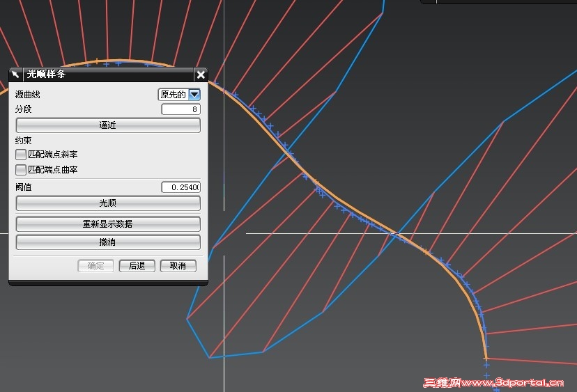Click the 分段 input field
577x392 pixels.
point(180,109)
